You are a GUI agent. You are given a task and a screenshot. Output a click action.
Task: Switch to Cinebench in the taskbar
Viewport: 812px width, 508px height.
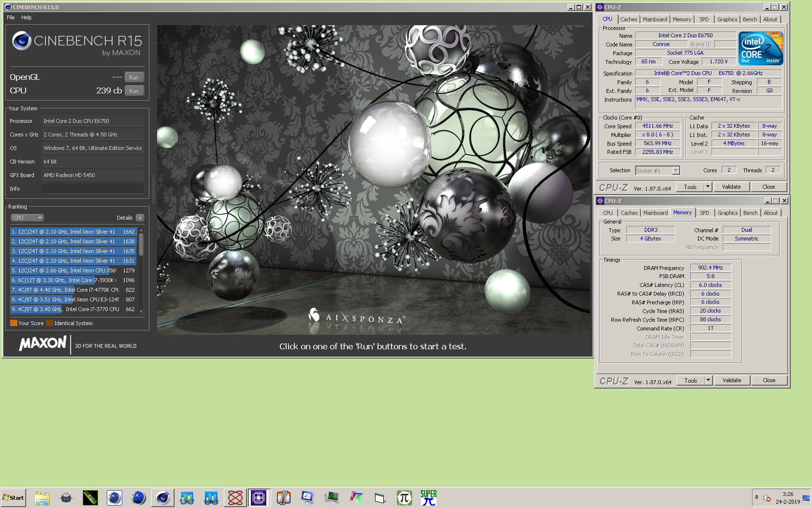click(163, 498)
